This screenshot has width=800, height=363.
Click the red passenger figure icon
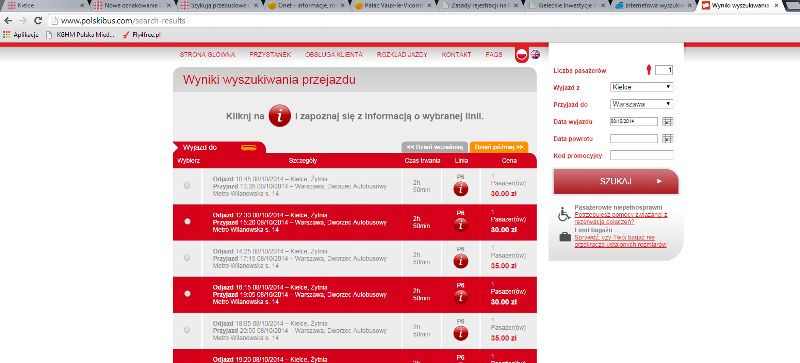649,70
